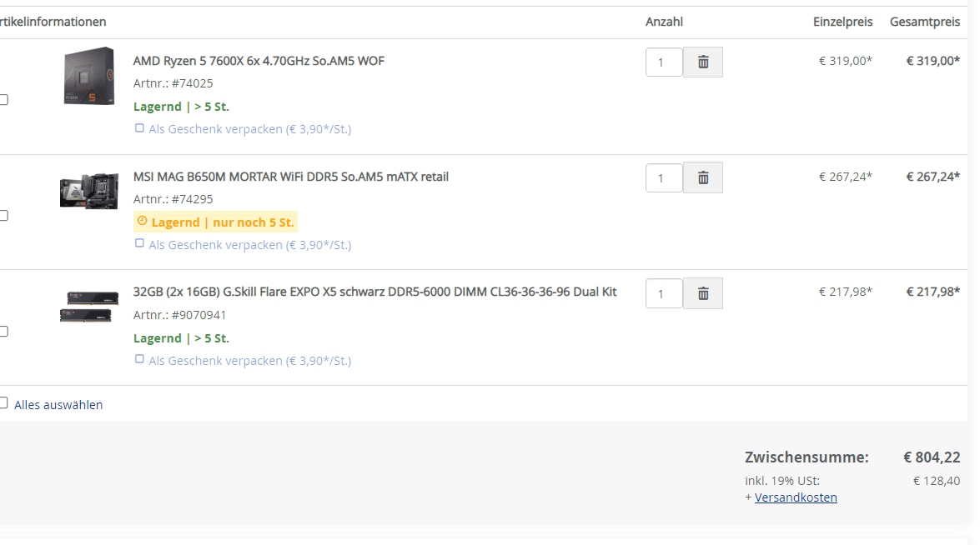
Task: Toggle the Alles auswählen checkbox
Action: click(3, 402)
